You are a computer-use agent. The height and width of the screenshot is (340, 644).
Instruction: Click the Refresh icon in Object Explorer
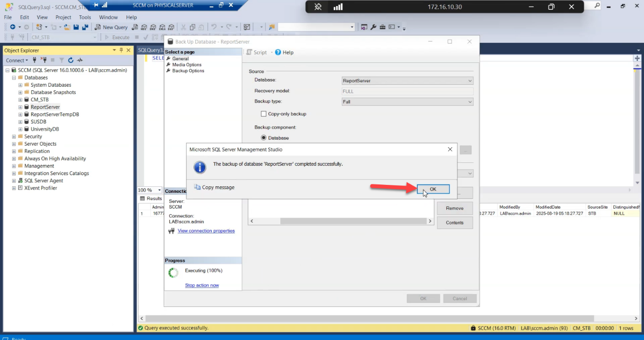70,60
